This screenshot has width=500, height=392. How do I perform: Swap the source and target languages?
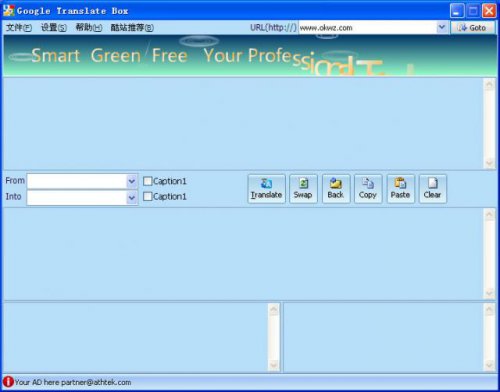[x=303, y=189]
